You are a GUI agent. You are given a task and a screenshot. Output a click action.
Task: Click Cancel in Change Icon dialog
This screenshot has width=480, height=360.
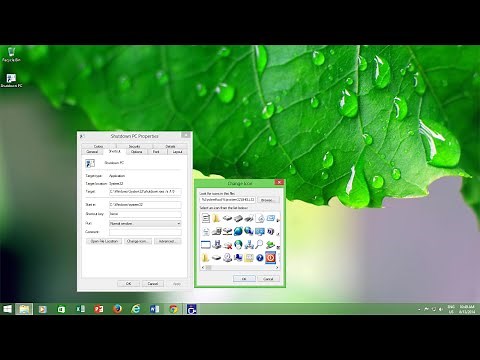coord(268,279)
